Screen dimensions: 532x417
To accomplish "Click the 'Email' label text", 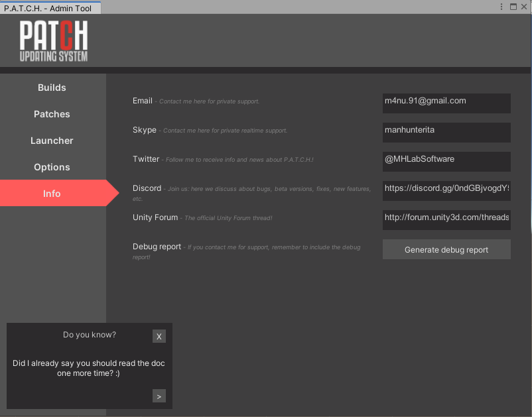I will (143, 101).
